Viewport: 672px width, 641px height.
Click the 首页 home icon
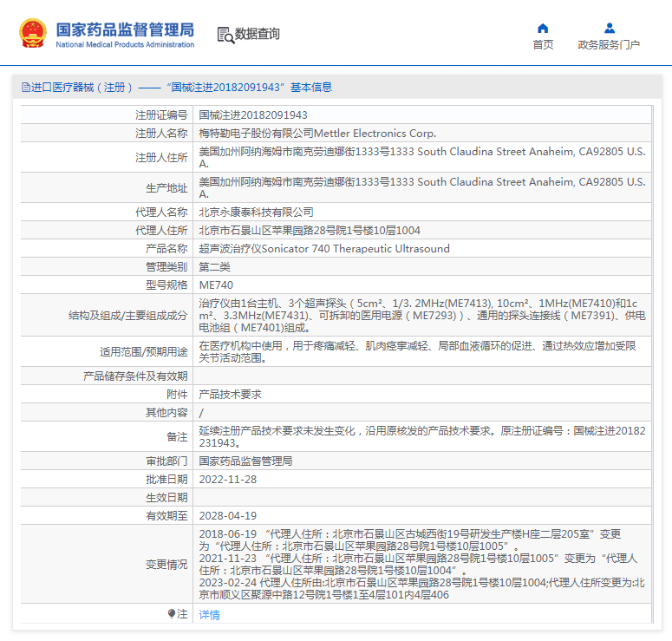tap(543, 29)
